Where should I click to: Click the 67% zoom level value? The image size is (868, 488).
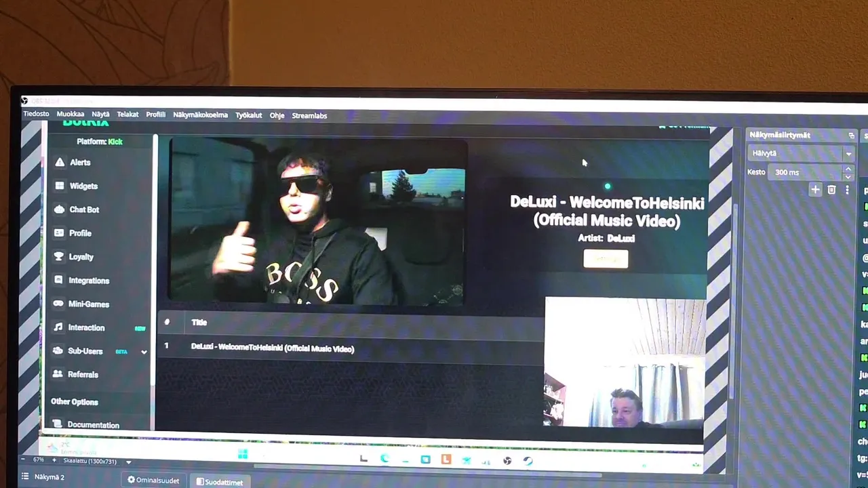[39, 460]
